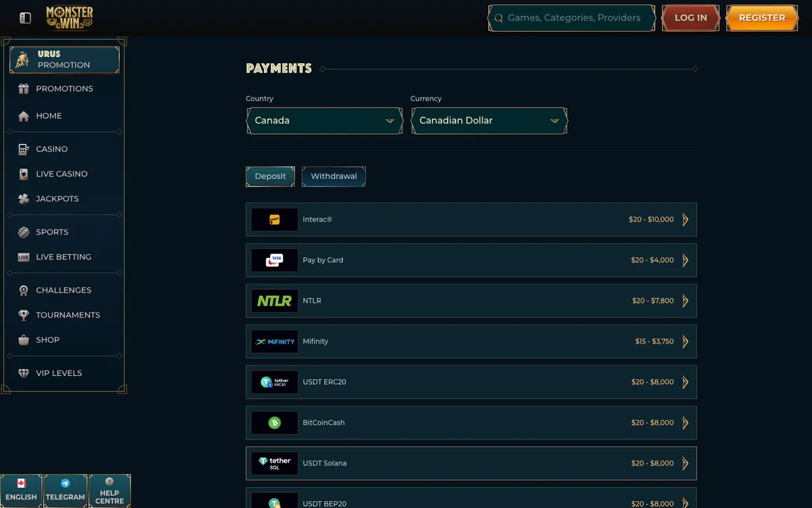Click the tether ERC20 logo
Screen dimensions: 812x508
pyautogui.click(x=275, y=382)
